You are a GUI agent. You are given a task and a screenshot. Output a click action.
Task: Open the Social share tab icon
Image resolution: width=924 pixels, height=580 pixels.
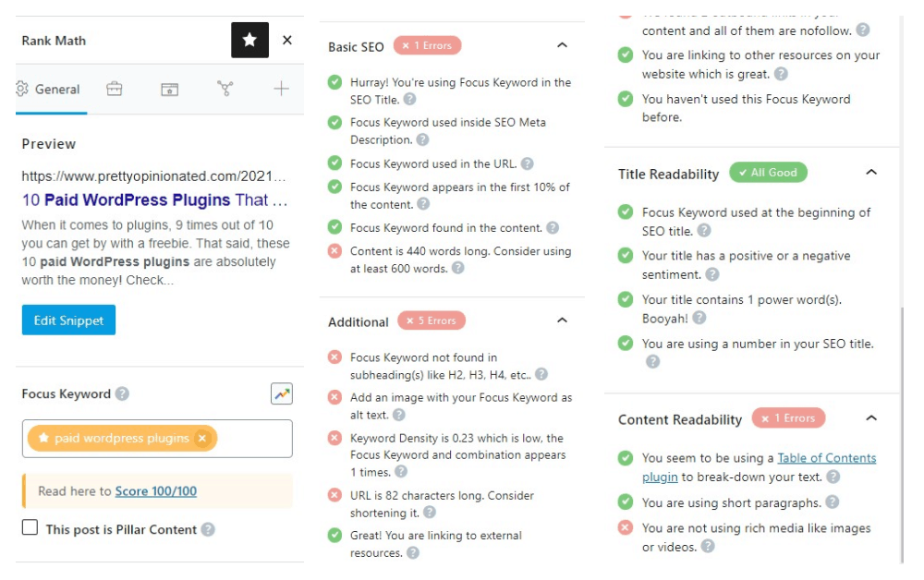[225, 89]
